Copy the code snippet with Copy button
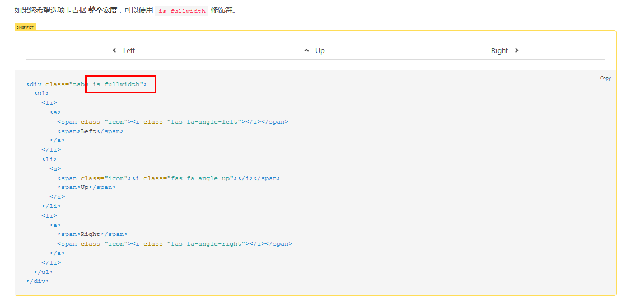This screenshot has height=302, width=644. click(605, 78)
